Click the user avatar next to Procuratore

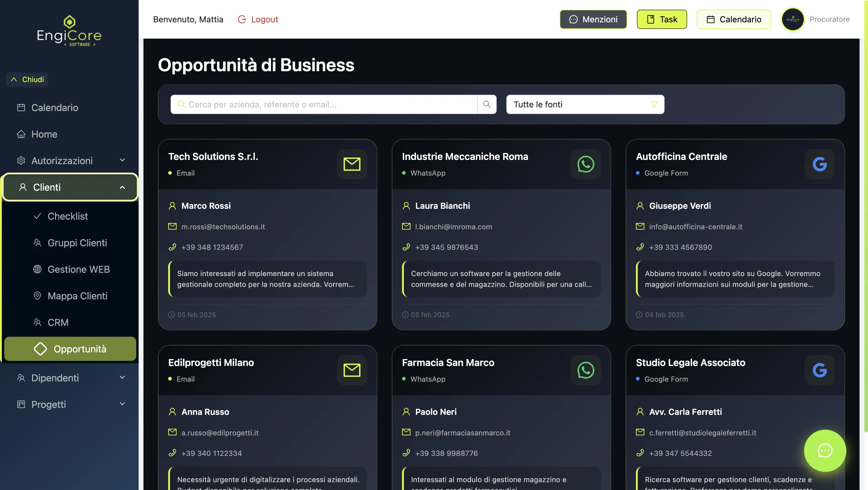point(793,19)
